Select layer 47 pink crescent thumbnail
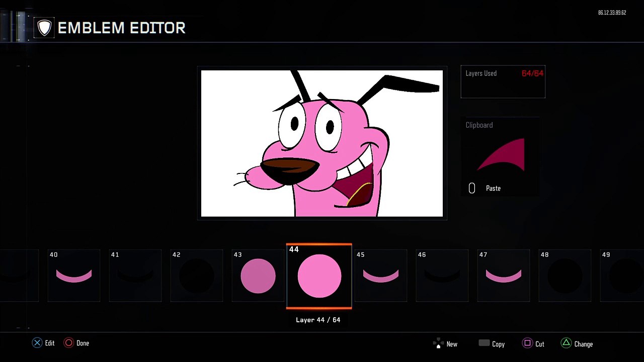The width and height of the screenshot is (644, 362). point(504,276)
